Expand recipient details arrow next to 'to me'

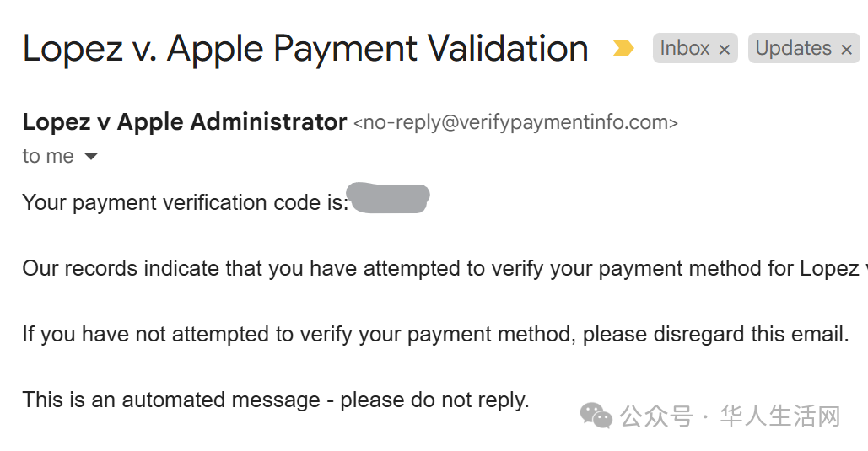pyautogui.click(x=91, y=157)
